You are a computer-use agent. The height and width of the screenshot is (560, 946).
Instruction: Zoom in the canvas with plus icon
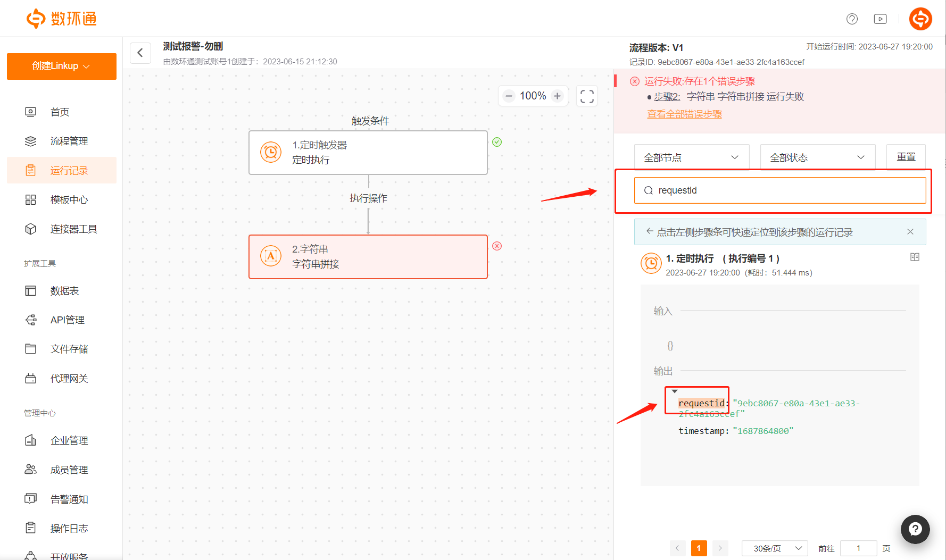557,96
